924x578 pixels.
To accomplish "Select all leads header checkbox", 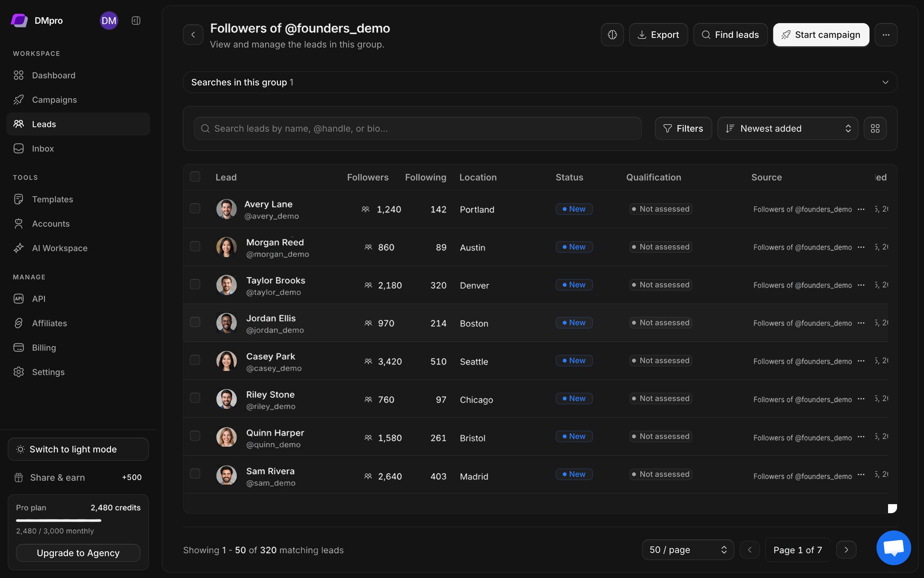I will pyautogui.click(x=195, y=177).
